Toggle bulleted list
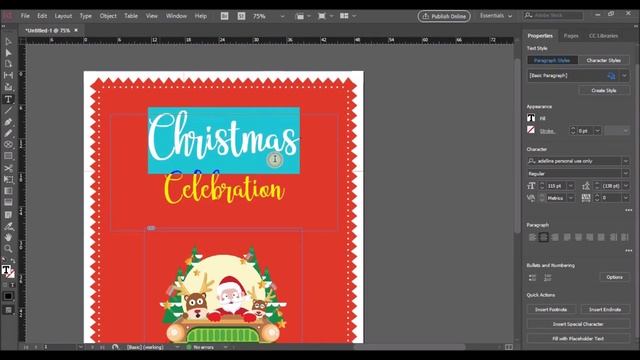This screenshot has width=640, height=360. (x=532, y=278)
